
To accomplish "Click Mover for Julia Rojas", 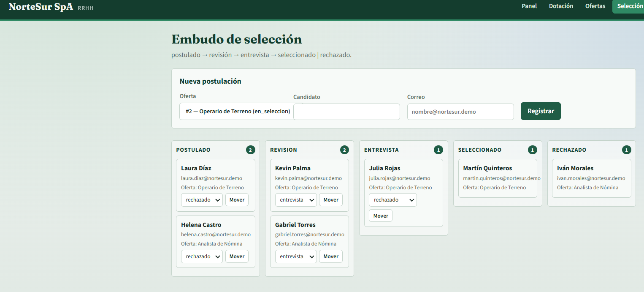I will tap(381, 216).
